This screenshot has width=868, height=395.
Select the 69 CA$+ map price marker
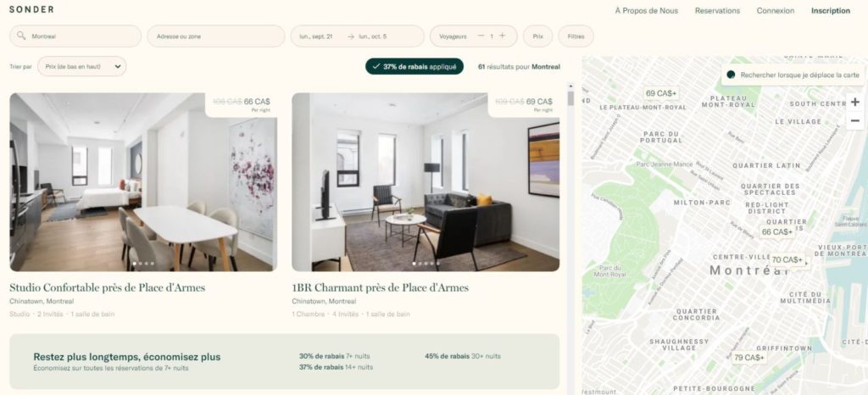pos(661,93)
